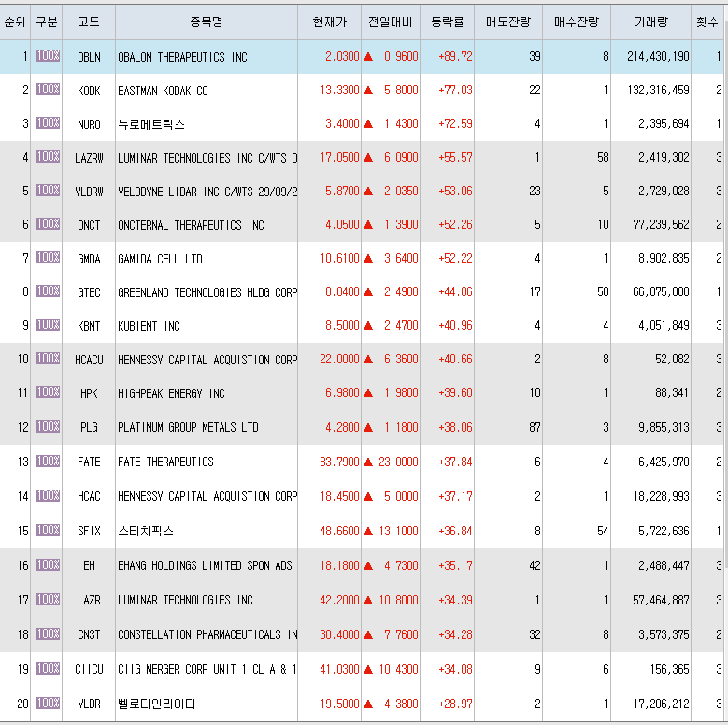The width and height of the screenshot is (728, 725).
Task: Click the 등락률 column header
Action: pyautogui.click(x=447, y=21)
